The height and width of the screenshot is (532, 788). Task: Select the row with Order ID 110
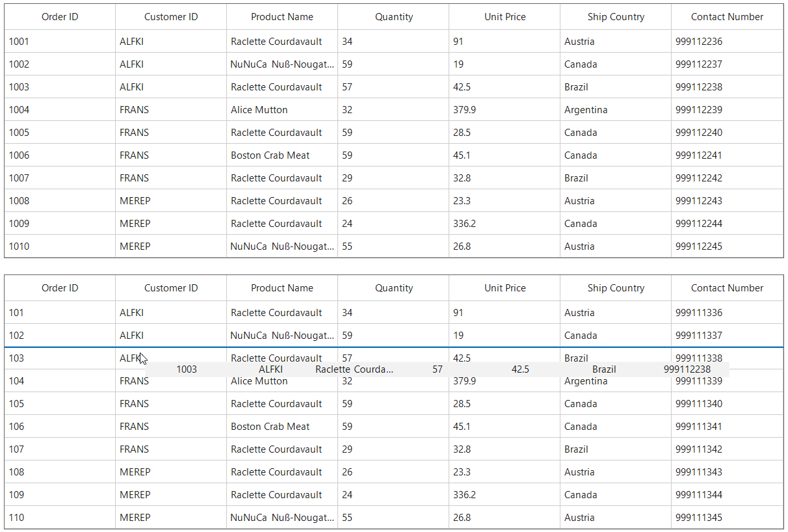pos(60,518)
